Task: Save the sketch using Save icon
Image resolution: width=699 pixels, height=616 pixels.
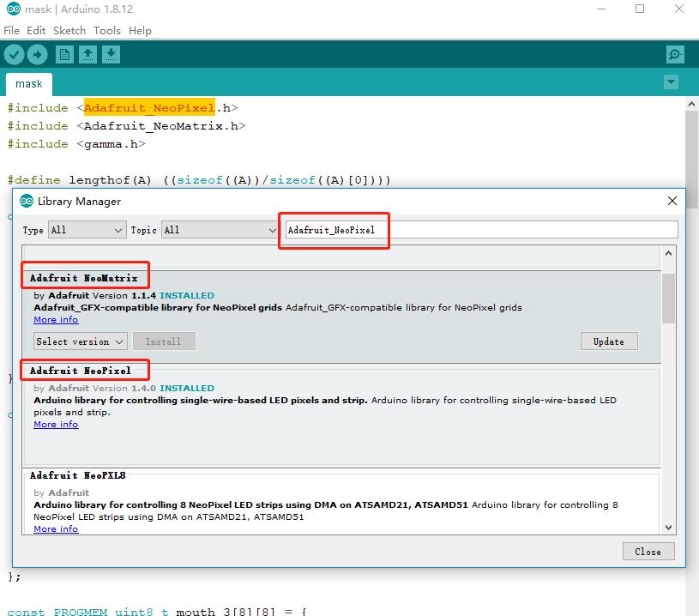Action: pyautogui.click(x=111, y=55)
